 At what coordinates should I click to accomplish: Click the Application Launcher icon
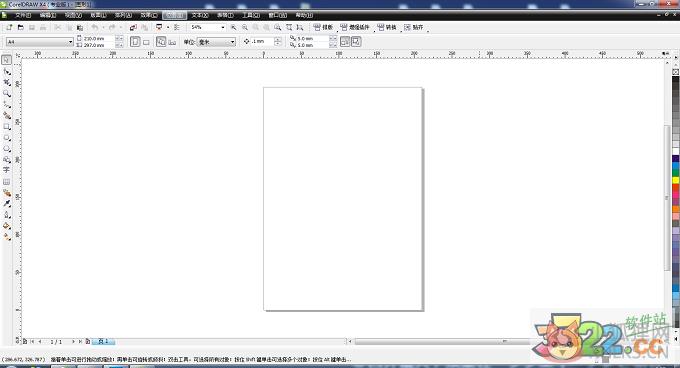[159, 27]
